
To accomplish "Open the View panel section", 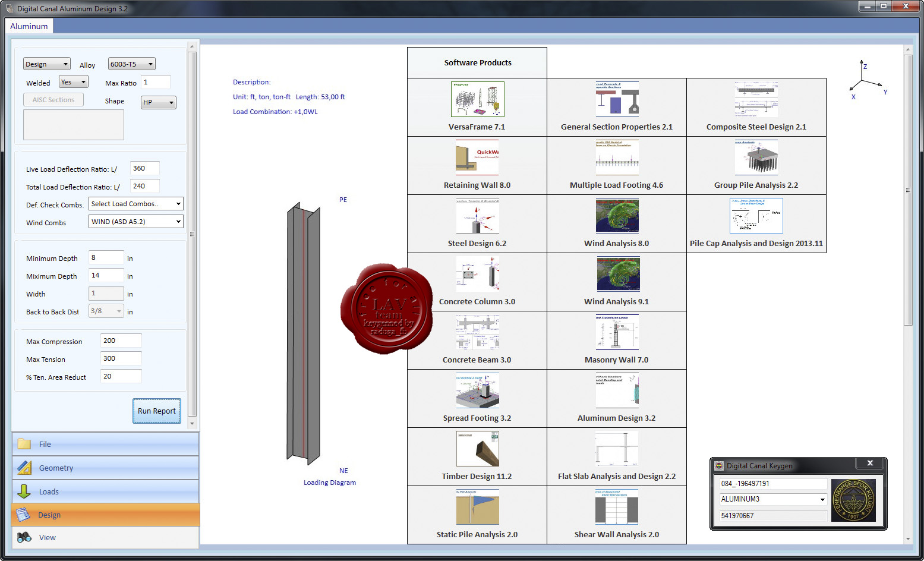I will (x=105, y=537).
